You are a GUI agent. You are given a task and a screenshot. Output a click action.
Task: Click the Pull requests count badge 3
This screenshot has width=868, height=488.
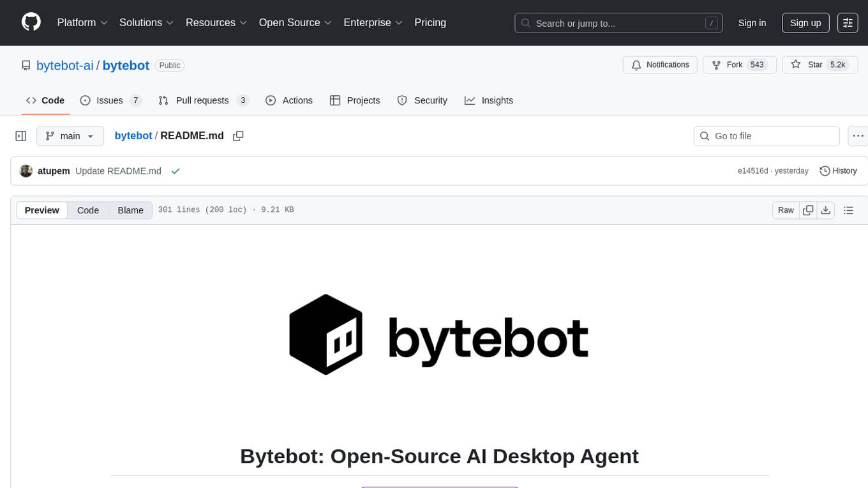(x=243, y=100)
